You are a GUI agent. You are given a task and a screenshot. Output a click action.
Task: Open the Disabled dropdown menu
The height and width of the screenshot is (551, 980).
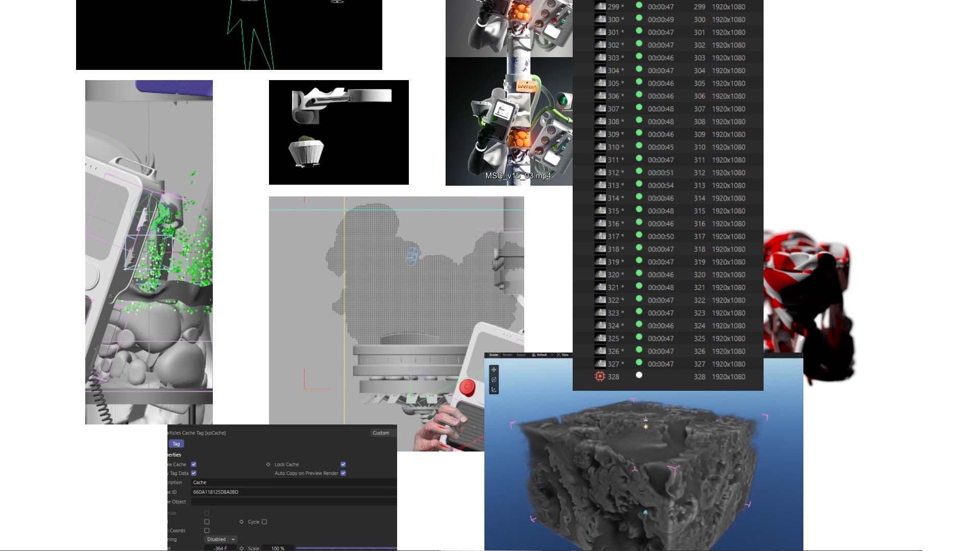pyautogui.click(x=220, y=539)
